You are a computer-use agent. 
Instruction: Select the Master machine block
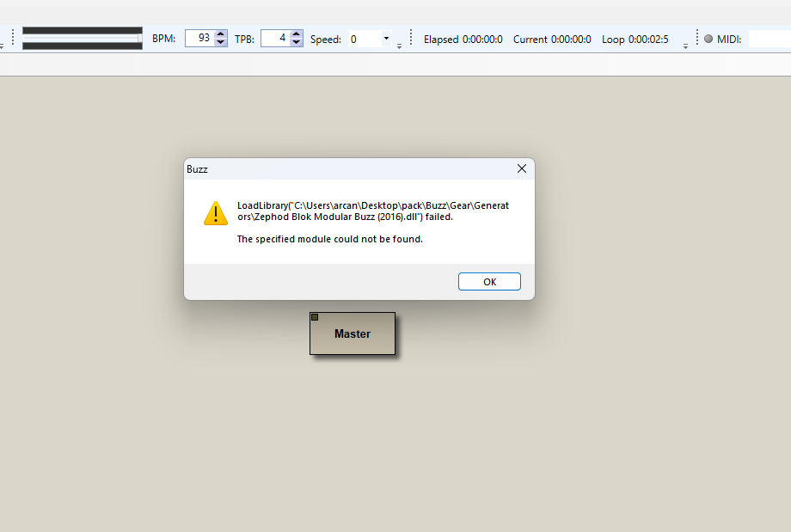(x=352, y=333)
